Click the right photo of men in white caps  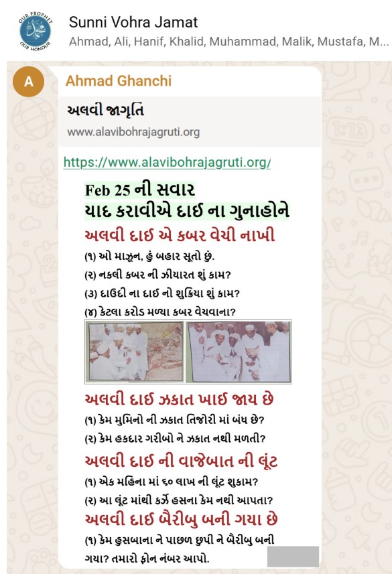click(239, 352)
